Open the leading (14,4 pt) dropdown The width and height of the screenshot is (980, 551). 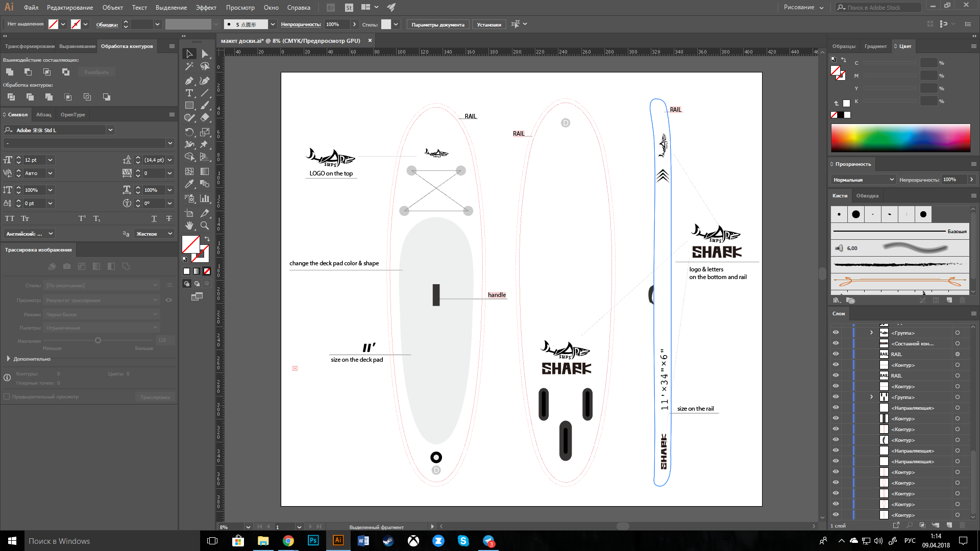click(x=170, y=160)
